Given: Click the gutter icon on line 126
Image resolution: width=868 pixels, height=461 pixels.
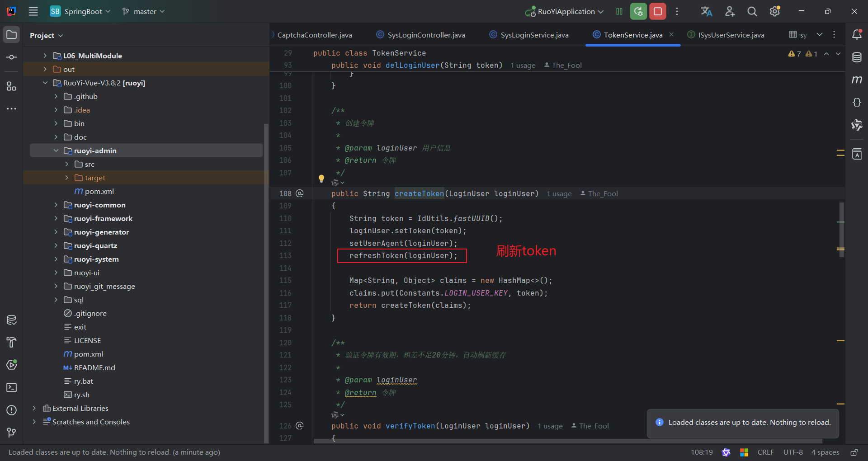Looking at the screenshot, I should click(x=299, y=426).
